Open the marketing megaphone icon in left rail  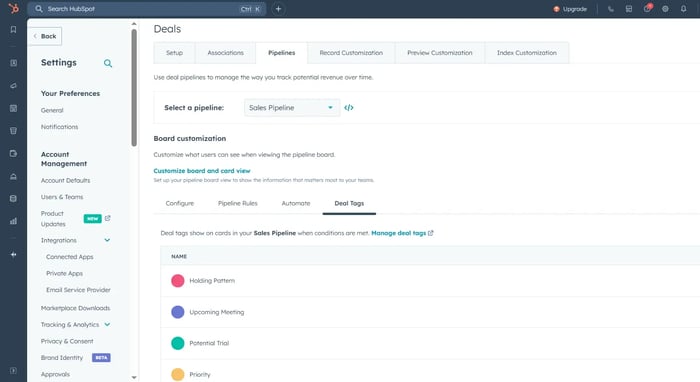tap(13, 86)
